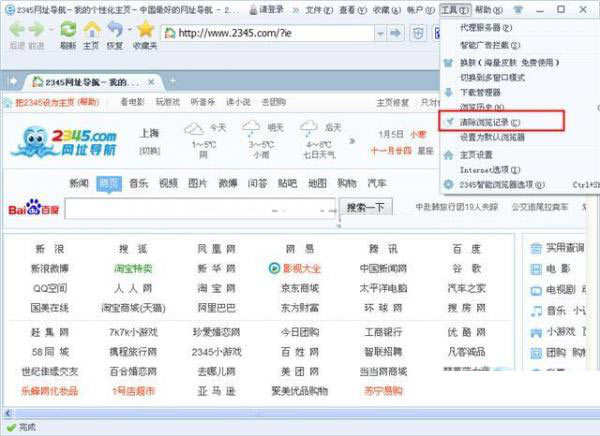600x436 pixels.
Task: Open 乐蜂网化妆品 site link
Action: point(50,391)
